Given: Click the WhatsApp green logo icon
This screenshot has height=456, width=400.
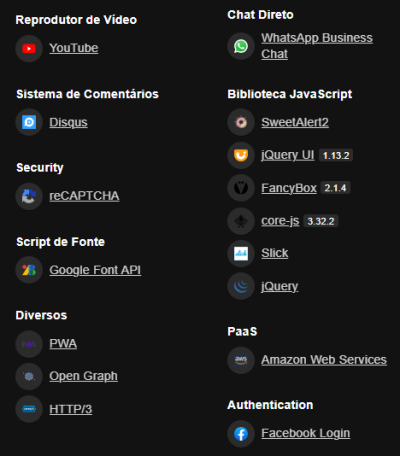Looking at the screenshot, I should 241,46.
